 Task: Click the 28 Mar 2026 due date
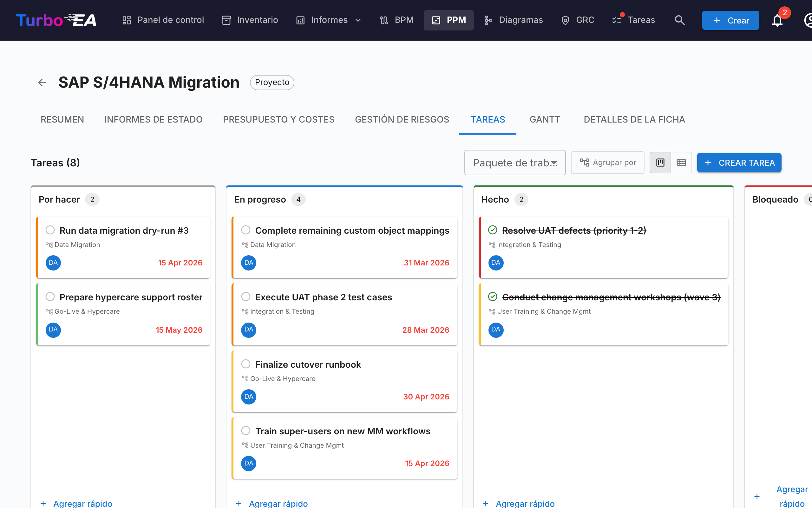(x=426, y=330)
